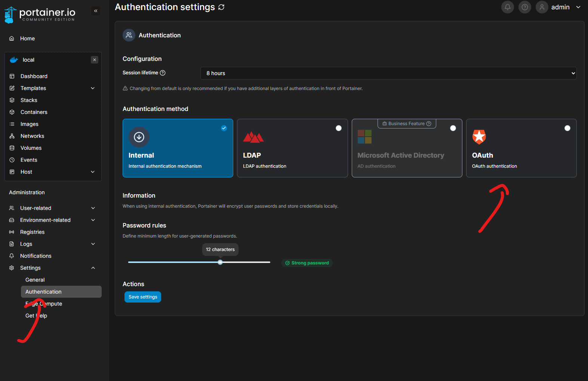Viewport: 588px width, 381px height.
Task: Open the Session lifetime 8 hours dropdown
Action: (388, 73)
